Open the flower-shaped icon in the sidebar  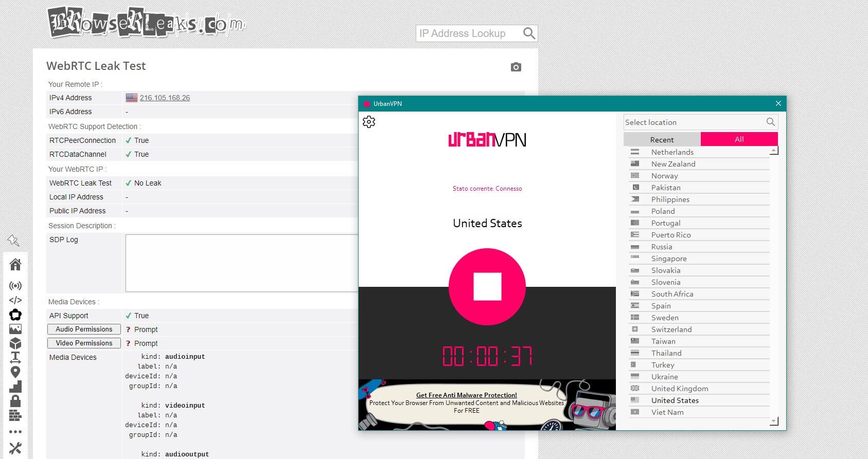click(15, 315)
